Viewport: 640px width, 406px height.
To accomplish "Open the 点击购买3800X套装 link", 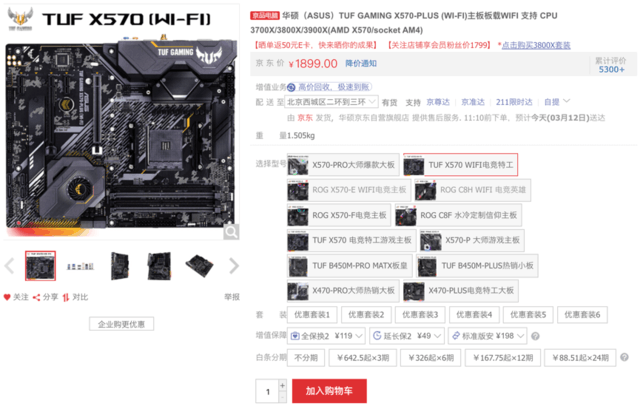I will coord(536,45).
